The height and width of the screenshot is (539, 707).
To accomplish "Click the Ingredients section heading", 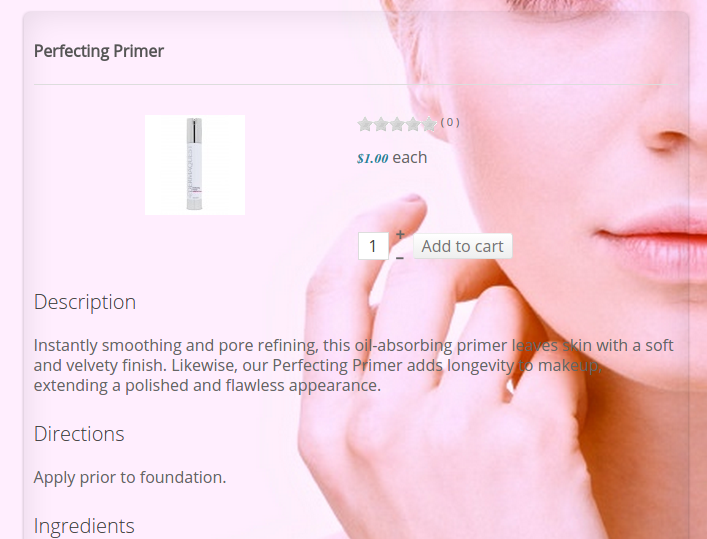I will coord(84,526).
